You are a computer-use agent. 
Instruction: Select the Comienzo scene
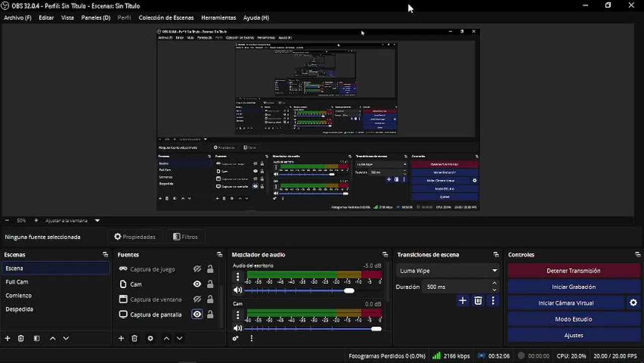click(56, 295)
